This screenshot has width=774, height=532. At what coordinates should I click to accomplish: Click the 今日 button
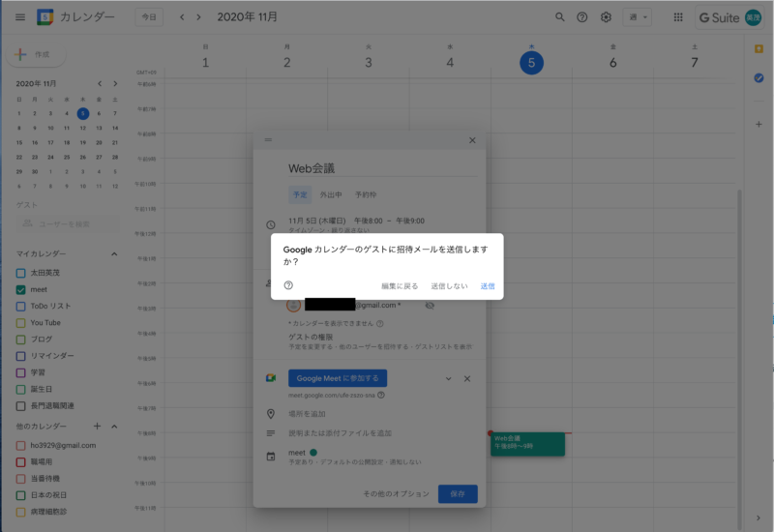pyautogui.click(x=149, y=17)
